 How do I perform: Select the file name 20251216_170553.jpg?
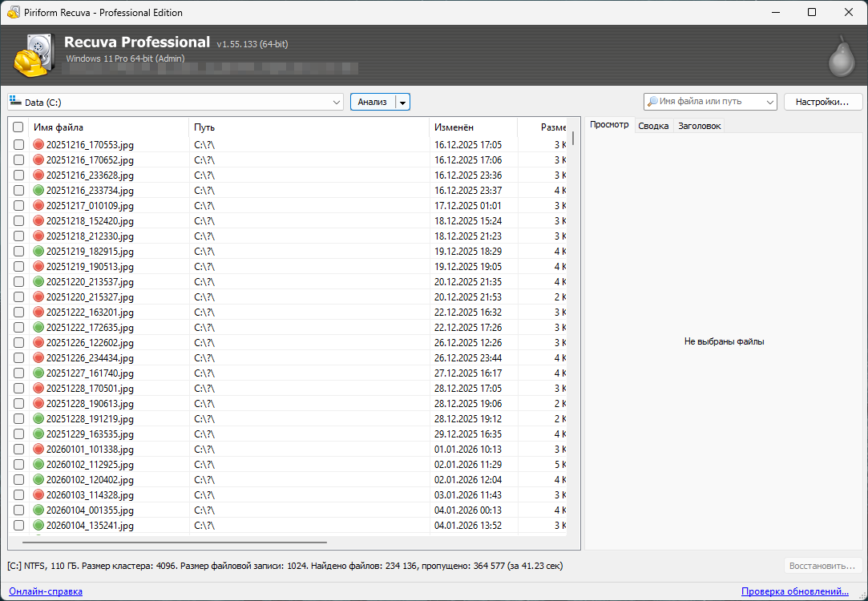coord(90,145)
